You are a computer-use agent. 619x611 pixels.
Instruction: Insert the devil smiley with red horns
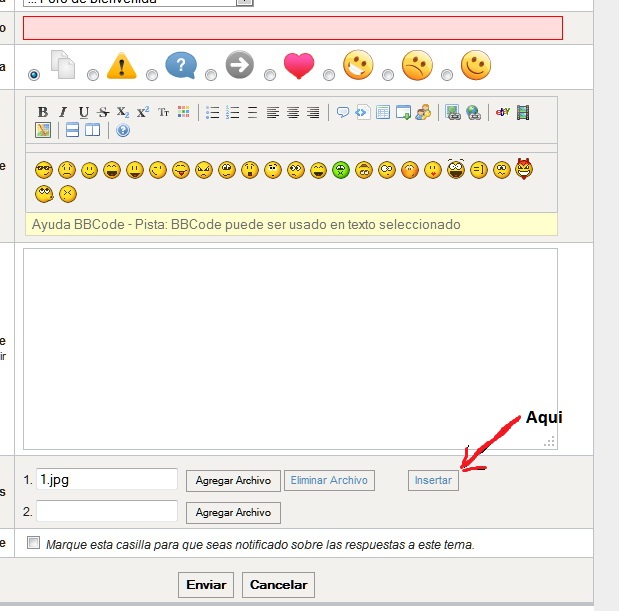coord(525,169)
